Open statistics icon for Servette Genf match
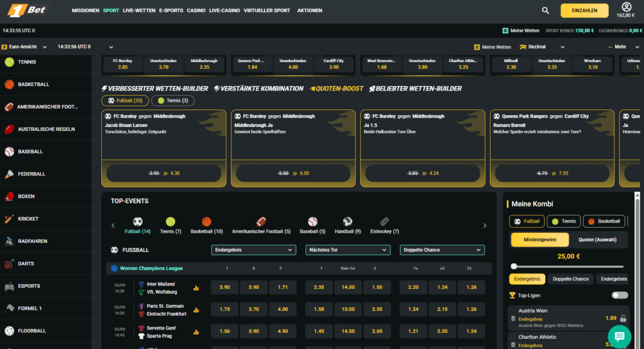644x349 pixels. (196, 332)
